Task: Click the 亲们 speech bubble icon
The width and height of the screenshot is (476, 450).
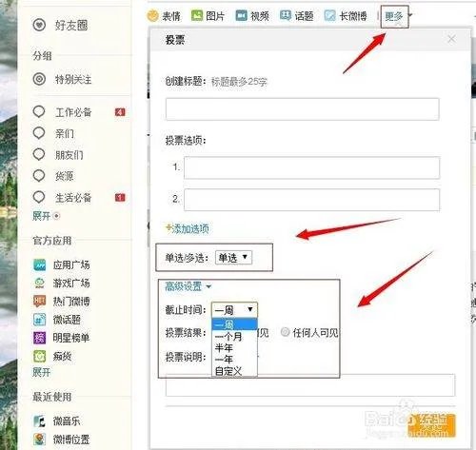Action: click(39, 133)
